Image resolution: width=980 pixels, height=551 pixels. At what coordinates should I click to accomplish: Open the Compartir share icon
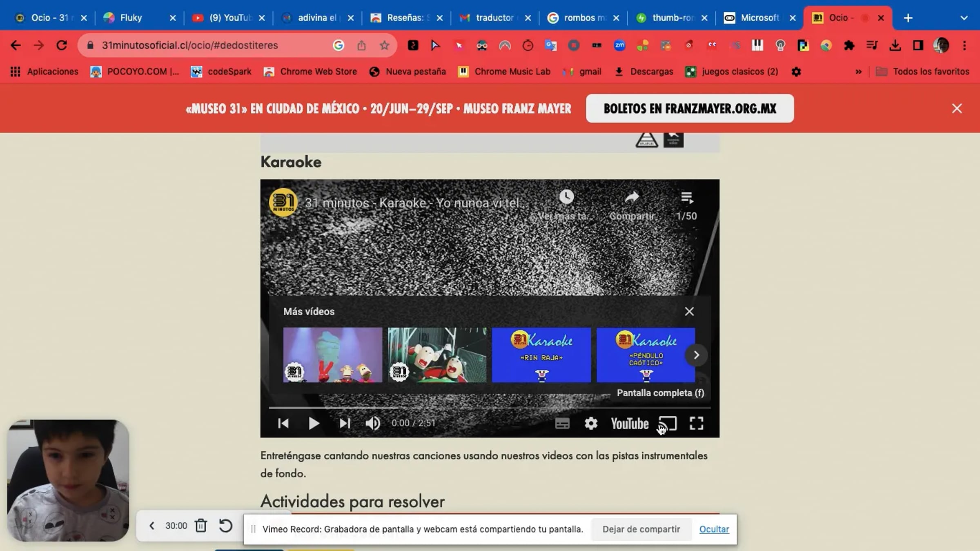(632, 198)
